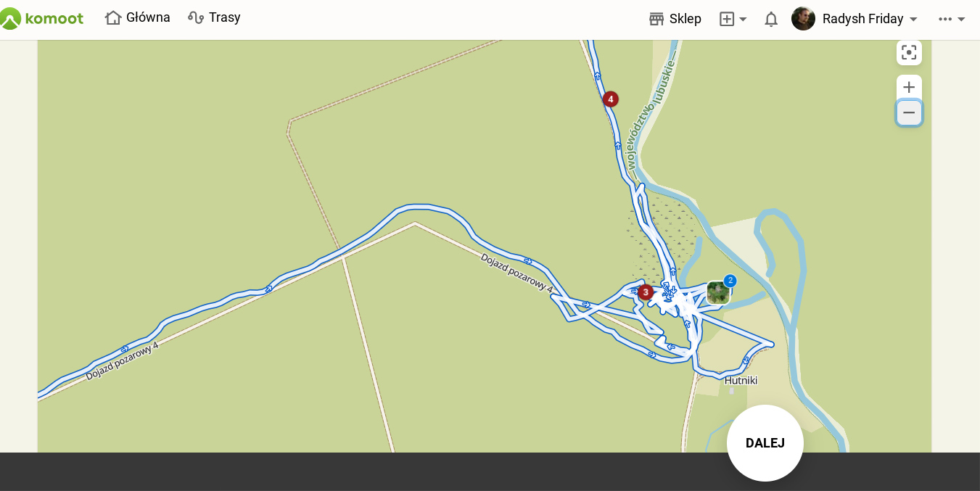The height and width of the screenshot is (491, 980).
Task: Click the fit-to-tour map focus icon
Action: [x=909, y=52]
